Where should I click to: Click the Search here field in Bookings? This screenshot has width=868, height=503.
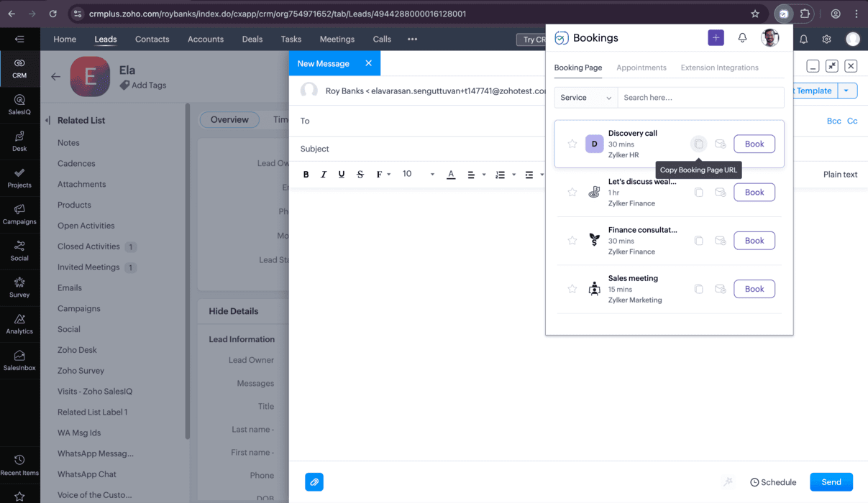(700, 98)
